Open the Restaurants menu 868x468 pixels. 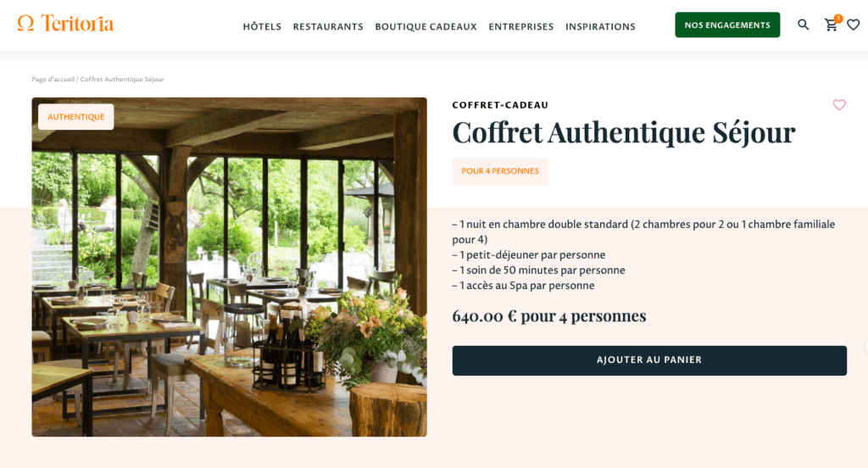tap(328, 26)
